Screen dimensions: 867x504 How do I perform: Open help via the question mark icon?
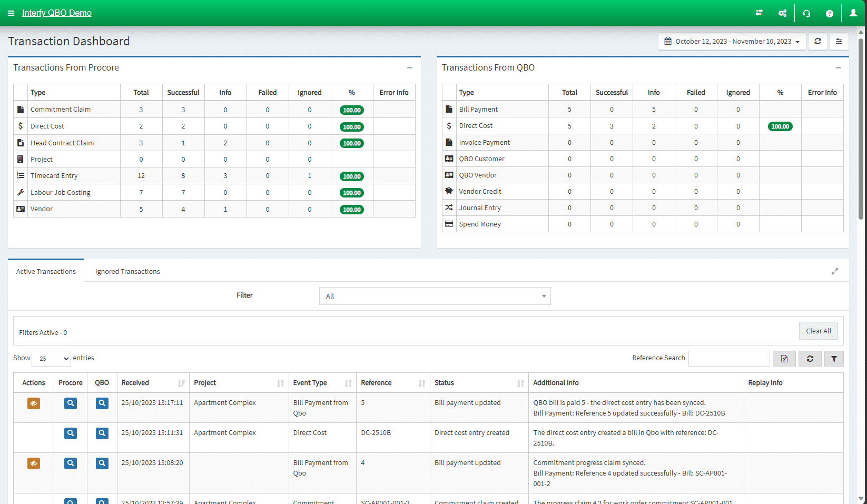point(830,13)
